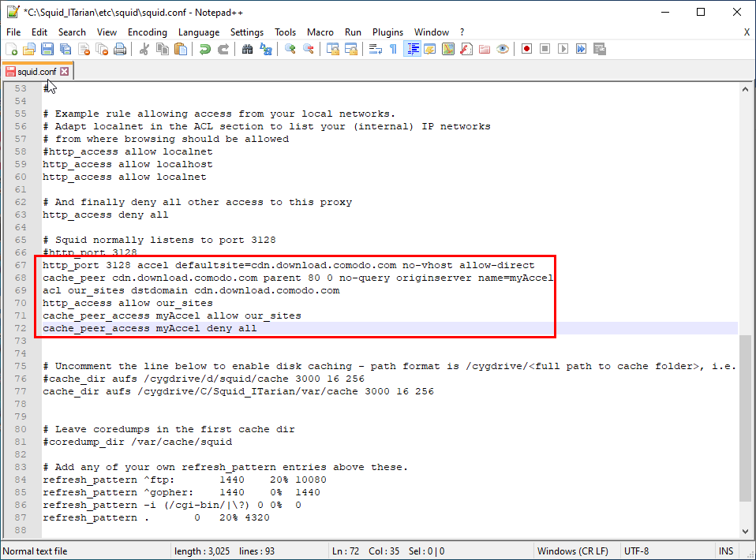This screenshot has width=756, height=560.
Task: Toggle synchronize horizontal scrolling icon
Action: coord(351,49)
